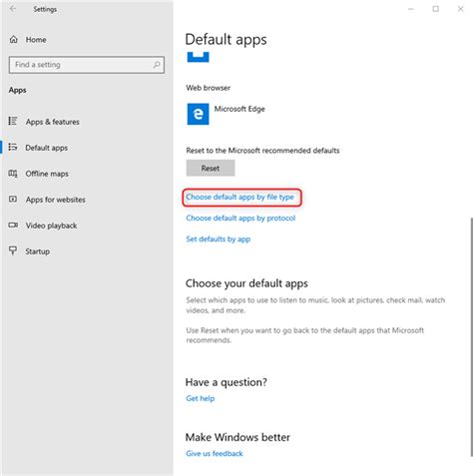This screenshot has width=473, height=476.
Task: Click the Microsoft Edge label
Action: click(239, 109)
